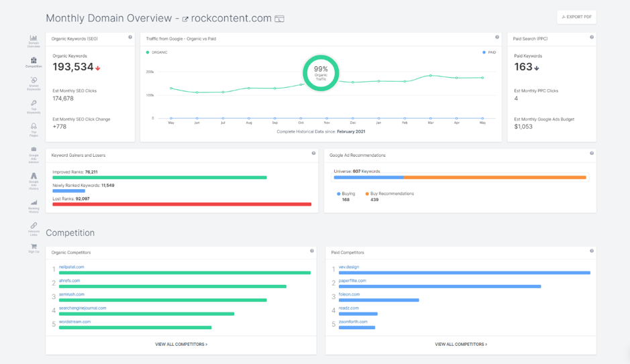Open semrush.com competitor link
Screen dimensions: 630x364
click(x=72, y=294)
